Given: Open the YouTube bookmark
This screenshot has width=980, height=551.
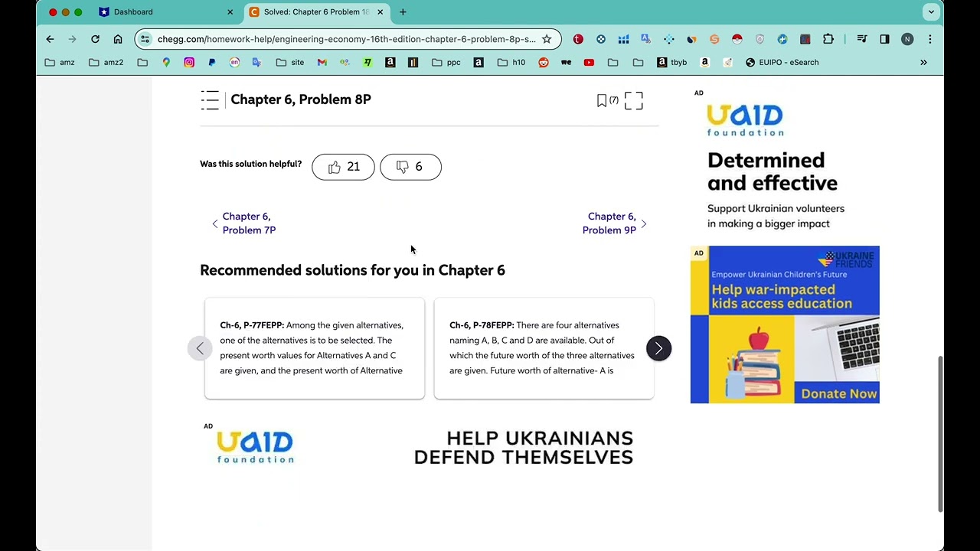Looking at the screenshot, I should click(x=589, y=63).
